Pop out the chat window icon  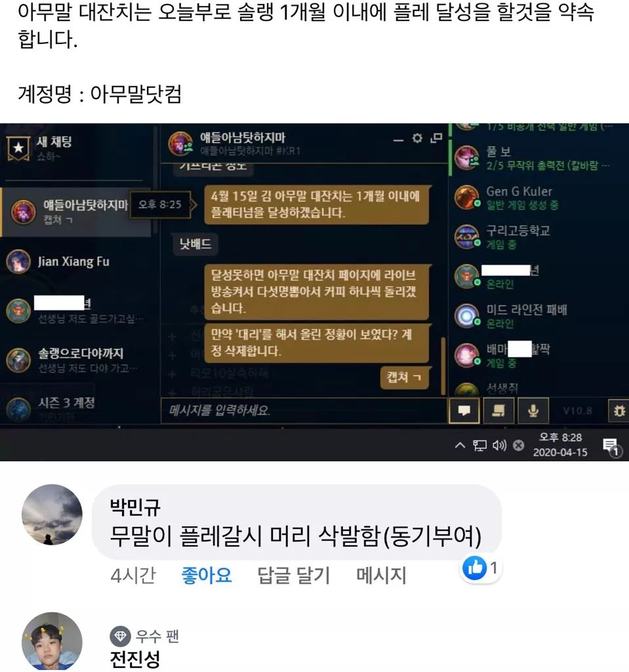click(436, 138)
